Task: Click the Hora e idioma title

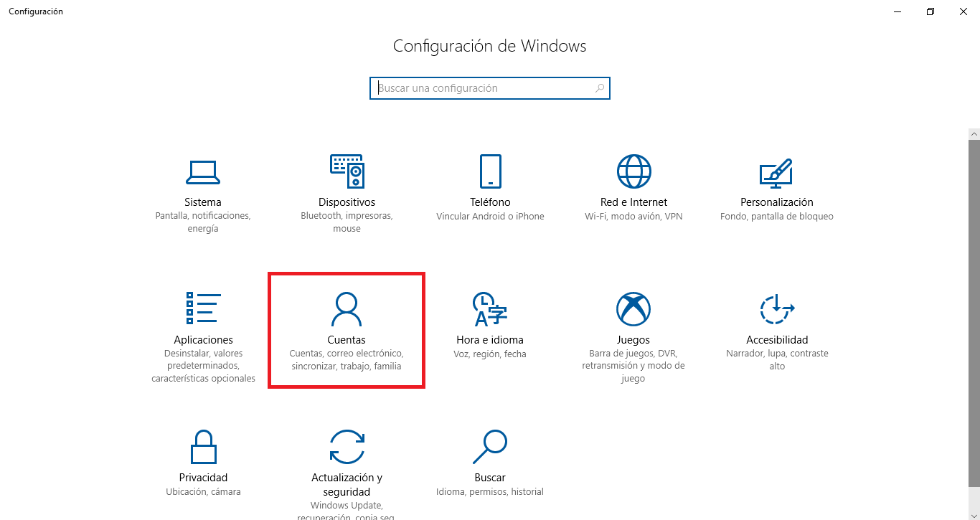Action: 490,340
